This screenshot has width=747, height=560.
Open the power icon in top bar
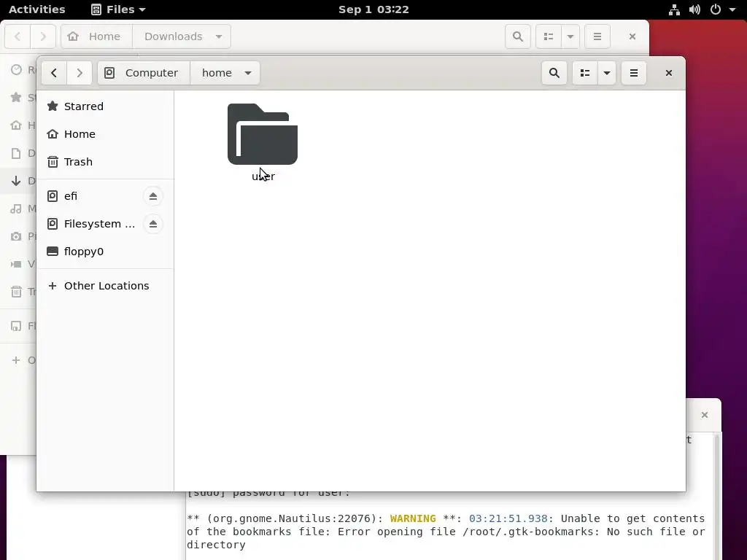(716, 9)
